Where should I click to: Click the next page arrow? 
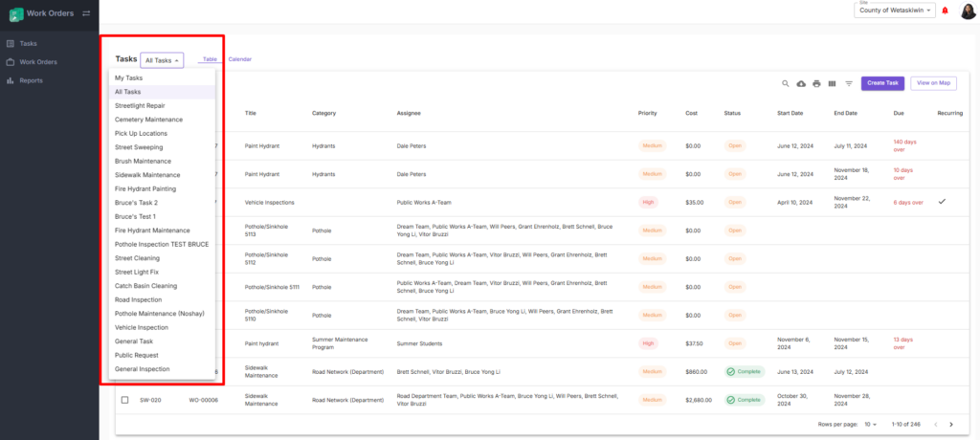pyautogui.click(x=950, y=424)
